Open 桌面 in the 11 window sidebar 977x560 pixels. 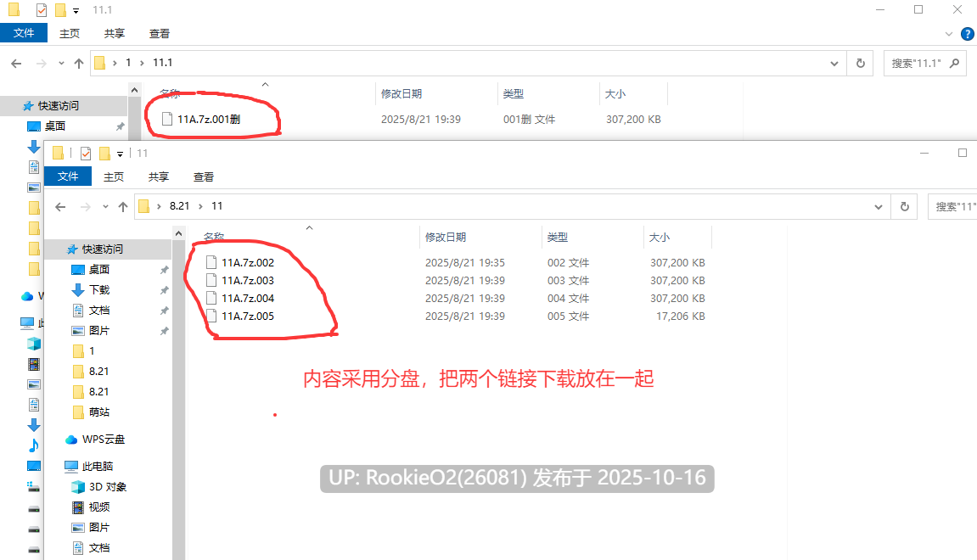click(99, 269)
